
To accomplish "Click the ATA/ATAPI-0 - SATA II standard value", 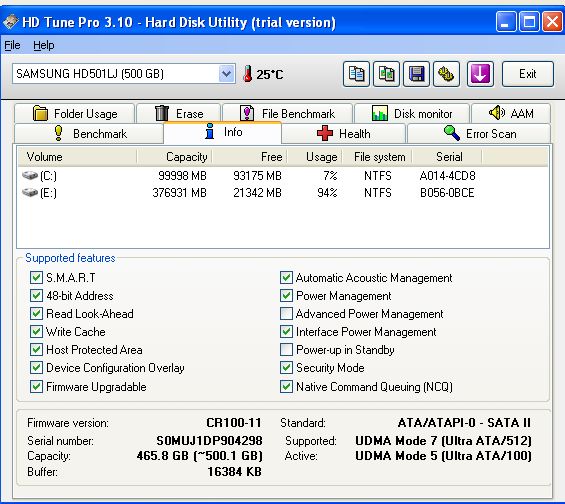I will (464, 423).
